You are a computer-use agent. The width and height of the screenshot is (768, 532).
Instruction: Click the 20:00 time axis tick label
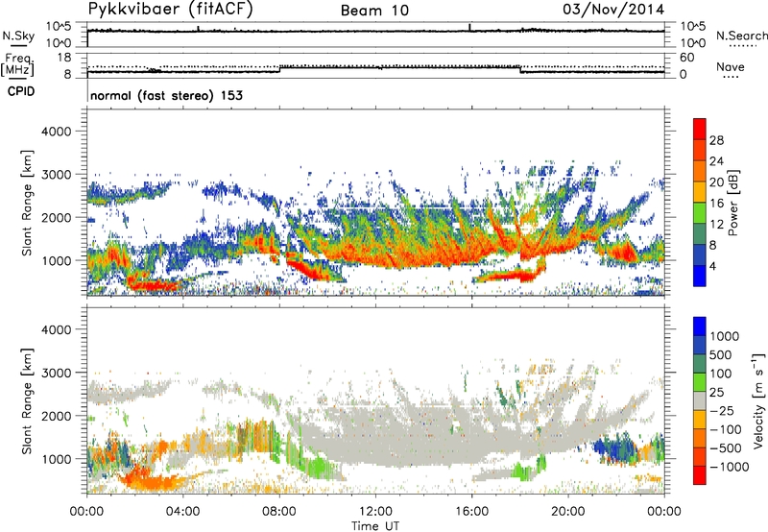(x=567, y=512)
